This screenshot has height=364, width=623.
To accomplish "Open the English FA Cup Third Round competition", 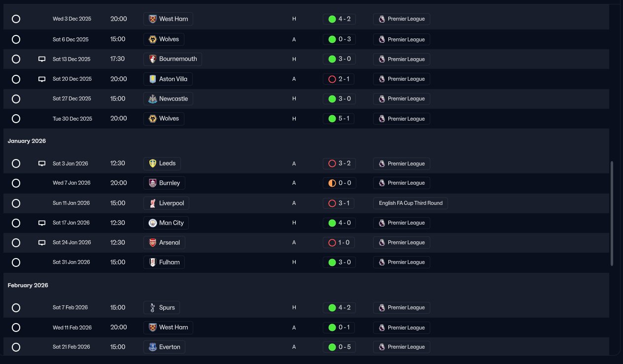I will click(x=411, y=203).
